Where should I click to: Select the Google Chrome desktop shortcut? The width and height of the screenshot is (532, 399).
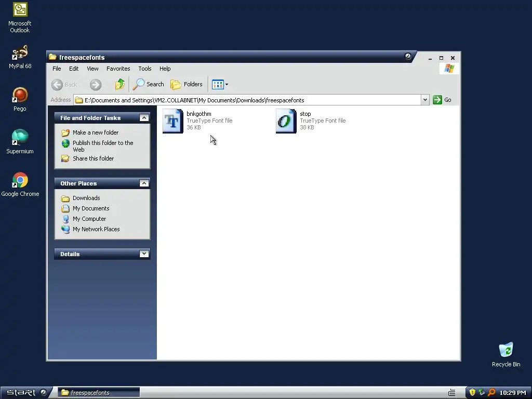(20, 184)
